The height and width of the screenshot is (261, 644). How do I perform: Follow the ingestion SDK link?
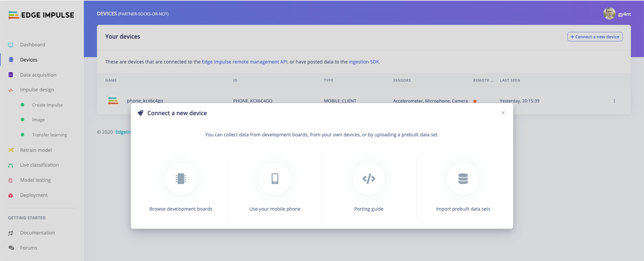click(x=364, y=62)
